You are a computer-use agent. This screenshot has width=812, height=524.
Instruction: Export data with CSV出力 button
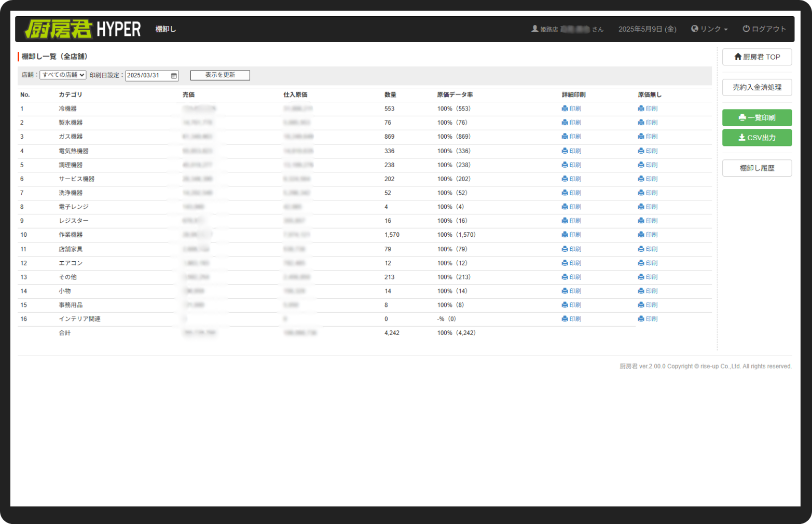756,138
